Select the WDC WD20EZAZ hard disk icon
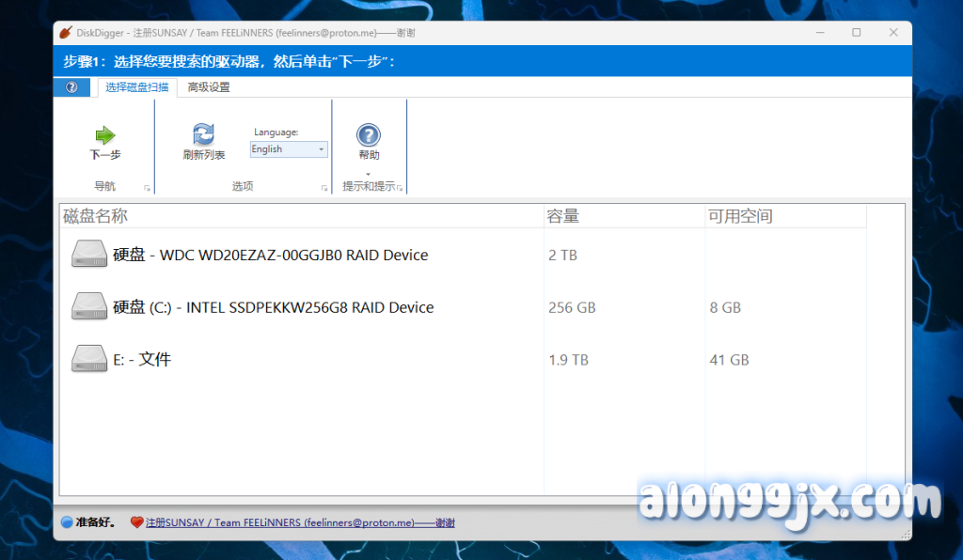Screen dimensions: 963x560 pyautogui.click(x=90, y=255)
